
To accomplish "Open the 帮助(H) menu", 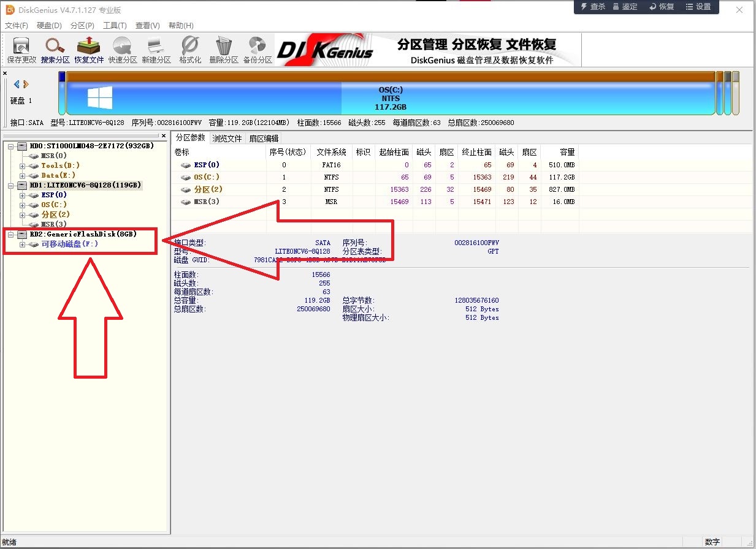I will tap(180, 25).
